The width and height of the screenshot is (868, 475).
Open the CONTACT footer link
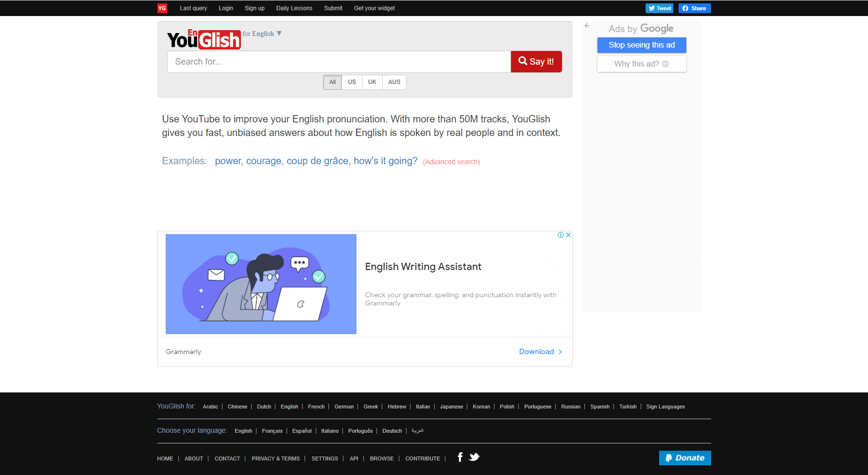click(x=227, y=459)
